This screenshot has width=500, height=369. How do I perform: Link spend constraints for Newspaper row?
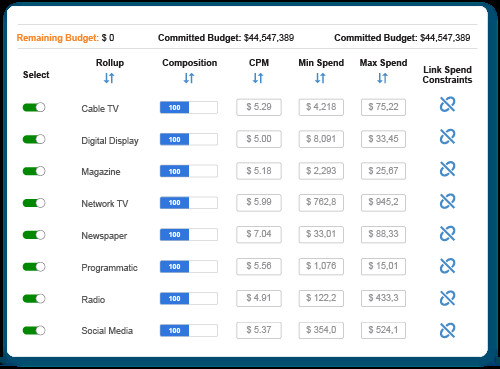(x=447, y=233)
